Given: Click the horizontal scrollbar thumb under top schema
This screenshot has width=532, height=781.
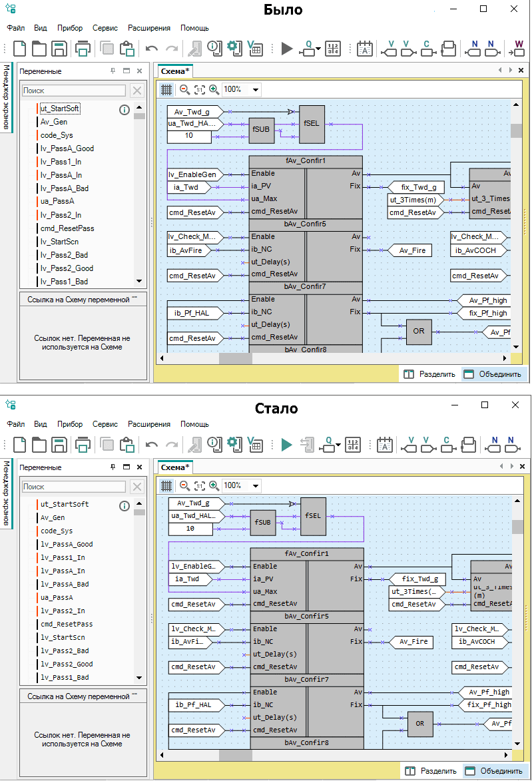Looking at the screenshot, I should [236, 359].
